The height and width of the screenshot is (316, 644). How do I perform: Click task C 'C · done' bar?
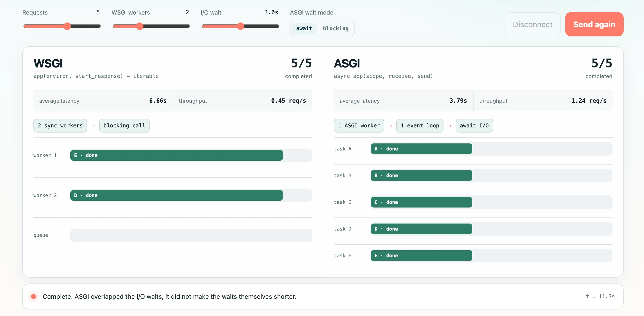click(x=421, y=202)
